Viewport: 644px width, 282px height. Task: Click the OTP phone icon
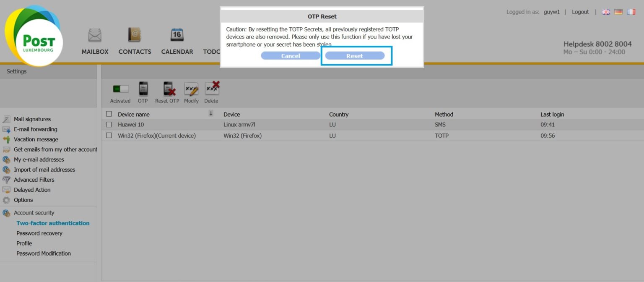[x=143, y=89]
